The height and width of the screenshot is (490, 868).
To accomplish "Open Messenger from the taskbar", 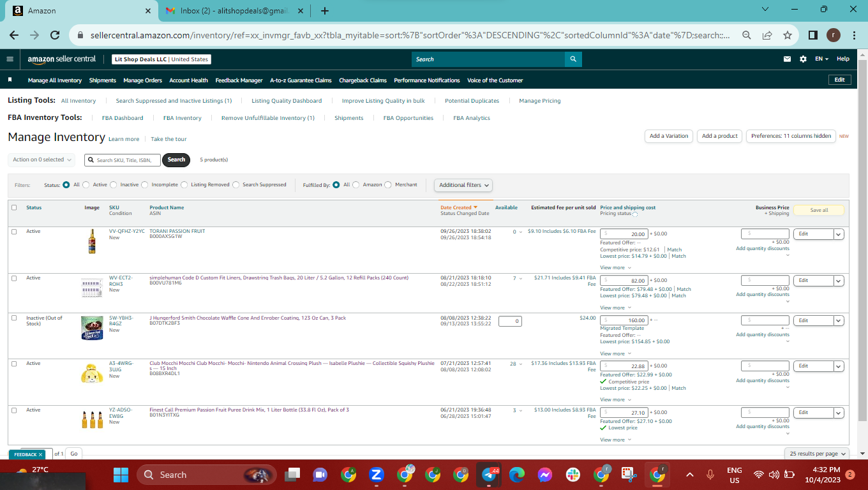I will click(544, 475).
